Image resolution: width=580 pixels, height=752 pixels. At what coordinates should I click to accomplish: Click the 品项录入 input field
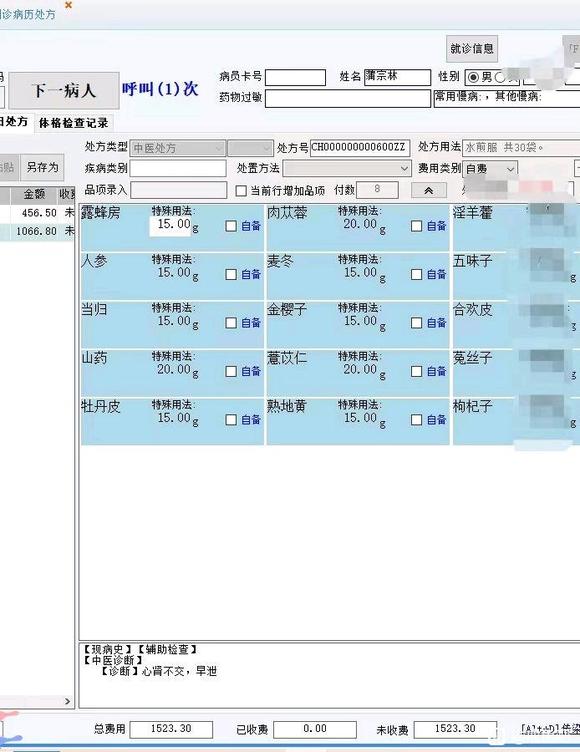point(178,190)
